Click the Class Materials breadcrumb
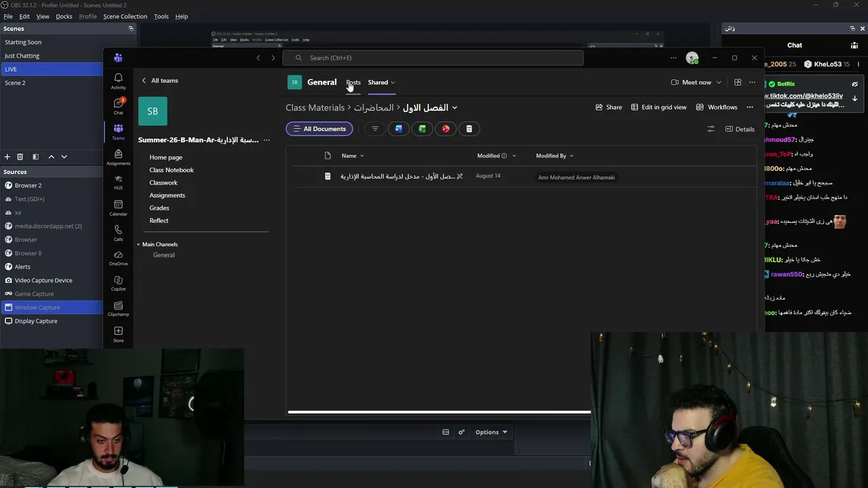 pos(315,108)
